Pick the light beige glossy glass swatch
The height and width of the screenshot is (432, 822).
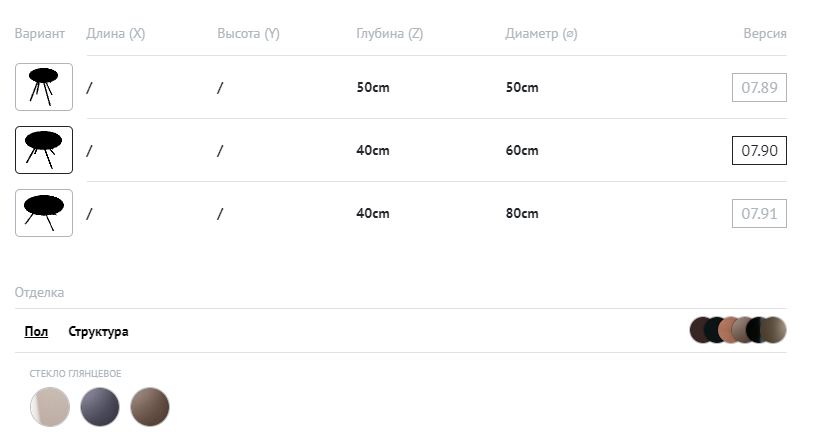(x=50, y=407)
